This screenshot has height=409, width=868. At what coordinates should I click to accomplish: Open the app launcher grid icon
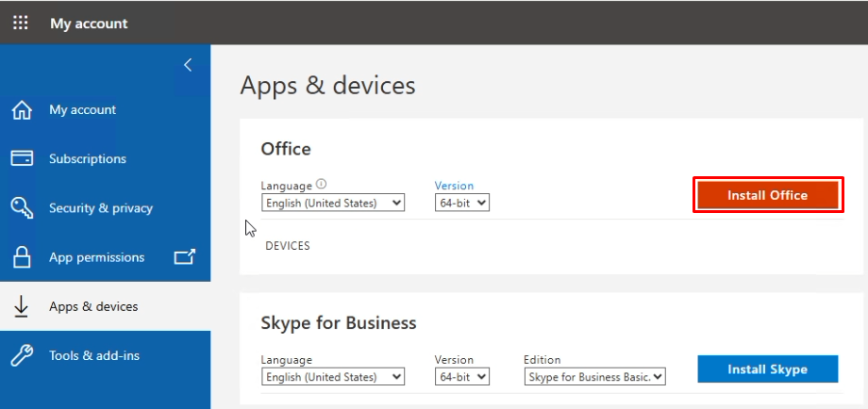[x=21, y=24]
